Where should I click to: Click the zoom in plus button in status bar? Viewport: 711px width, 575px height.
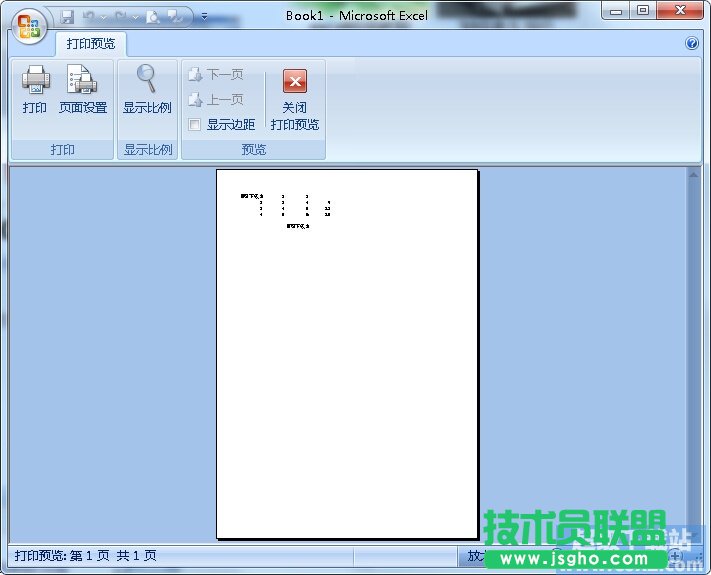677,556
